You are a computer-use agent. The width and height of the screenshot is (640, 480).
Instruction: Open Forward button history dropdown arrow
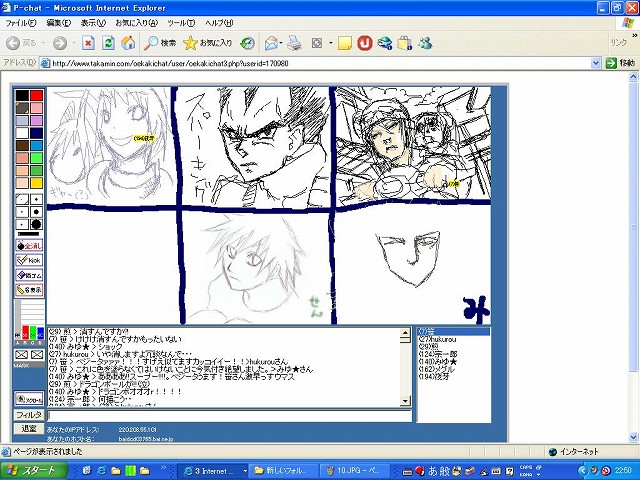point(74,43)
